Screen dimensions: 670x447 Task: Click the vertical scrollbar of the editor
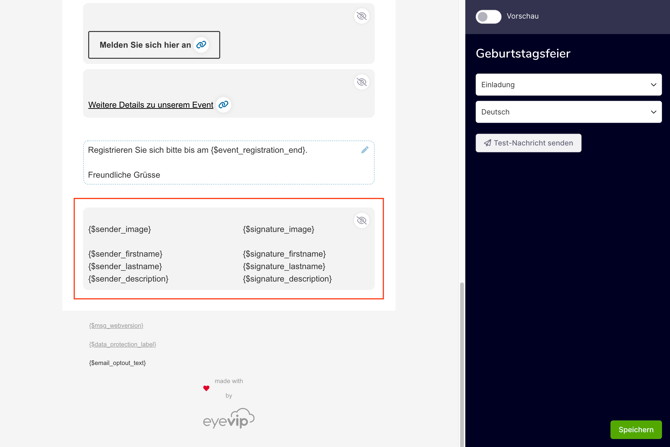(461, 360)
